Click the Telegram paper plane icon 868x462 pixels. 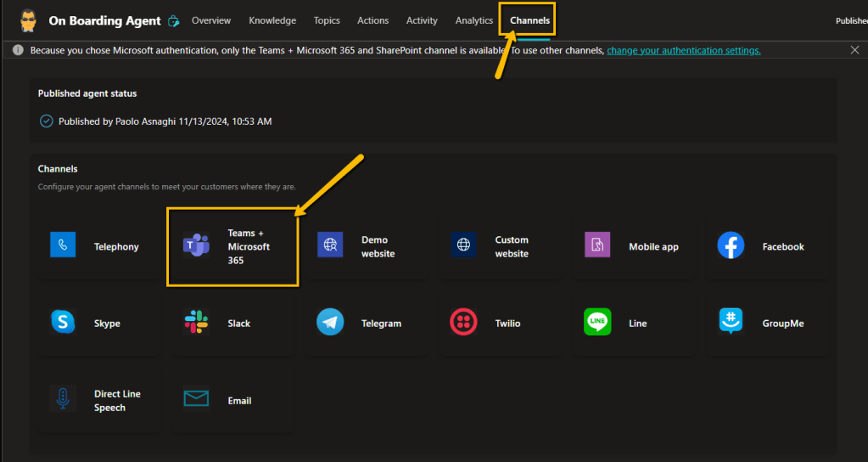pos(330,323)
